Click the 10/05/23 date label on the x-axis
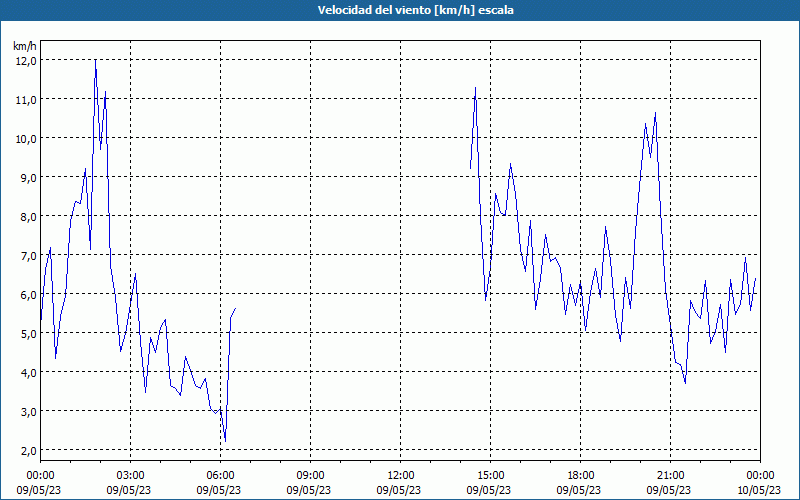This screenshot has width=800, height=500. tap(760, 490)
